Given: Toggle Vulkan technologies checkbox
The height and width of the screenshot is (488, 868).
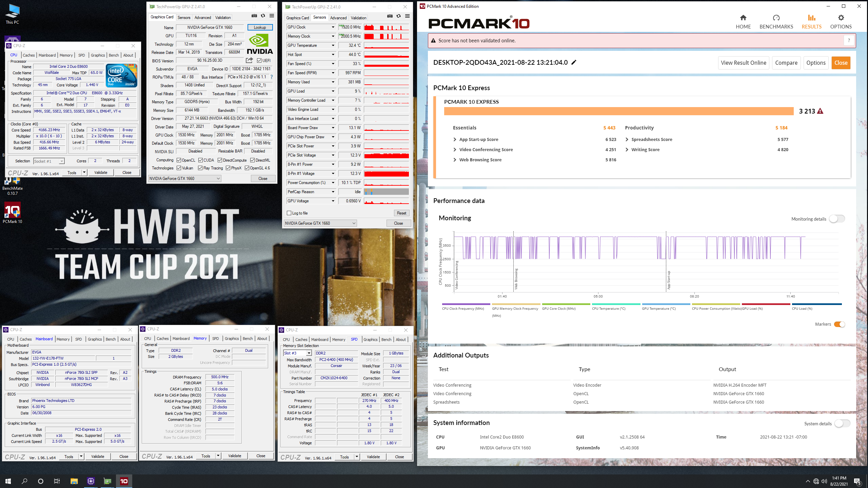Looking at the screenshot, I should tap(179, 168).
